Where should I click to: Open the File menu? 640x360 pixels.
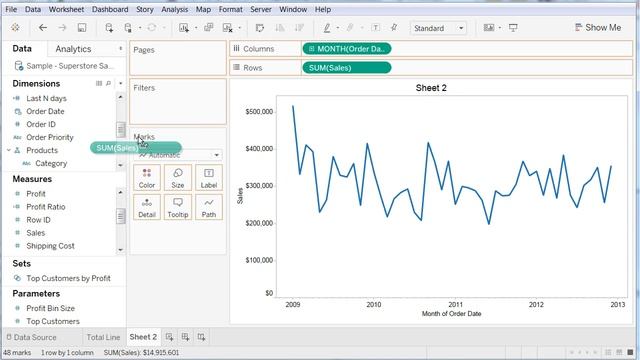click(11, 9)
